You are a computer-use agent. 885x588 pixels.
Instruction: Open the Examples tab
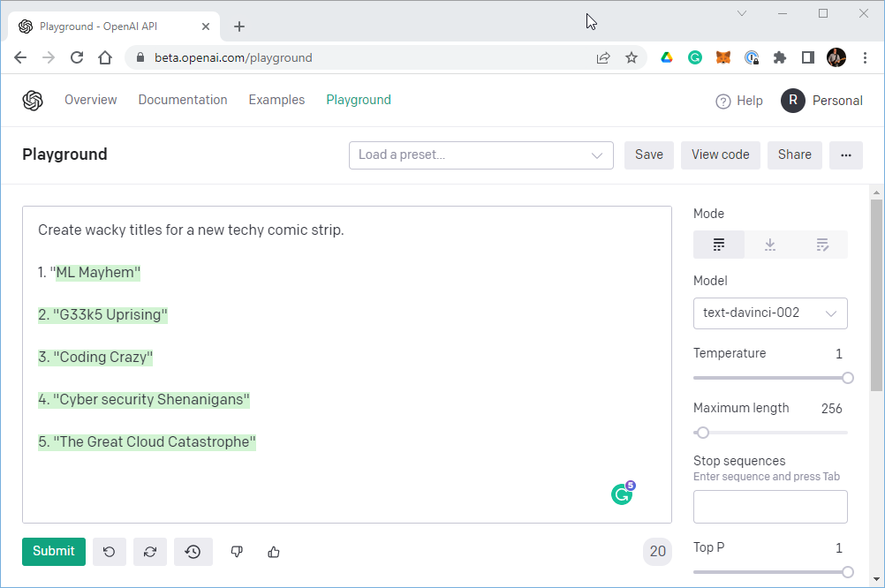tap(276, 100)
